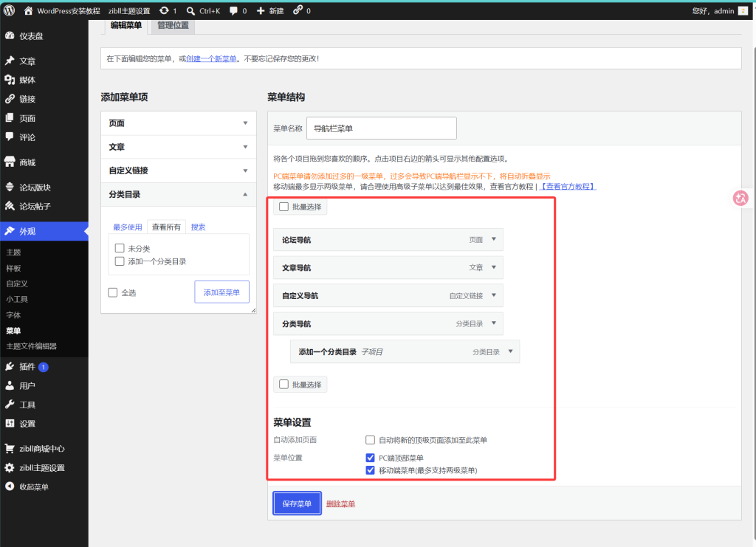
Task: Switch to 编辑菜单 tab
Action: pyautogui.click(x=126, y=26)
